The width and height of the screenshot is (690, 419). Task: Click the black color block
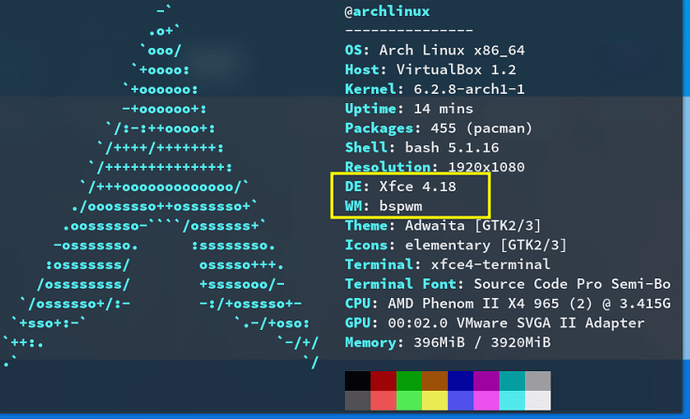coord(358,381)
